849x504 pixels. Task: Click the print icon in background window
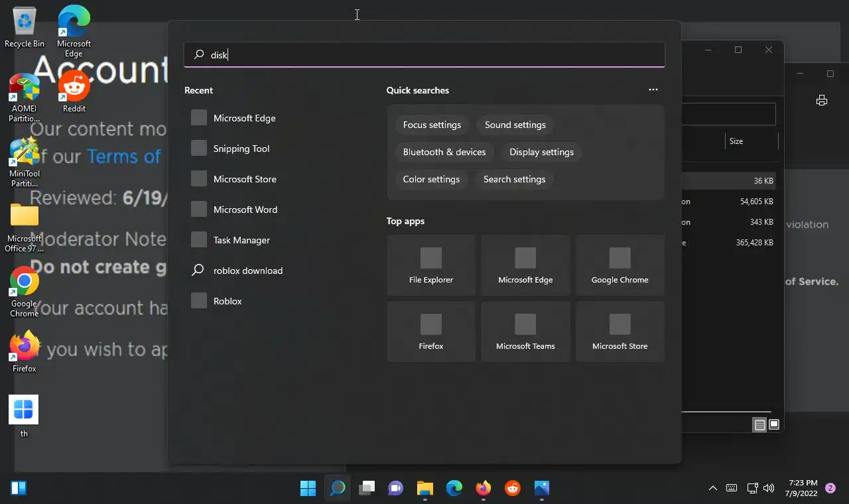click(x=822, y=101)
